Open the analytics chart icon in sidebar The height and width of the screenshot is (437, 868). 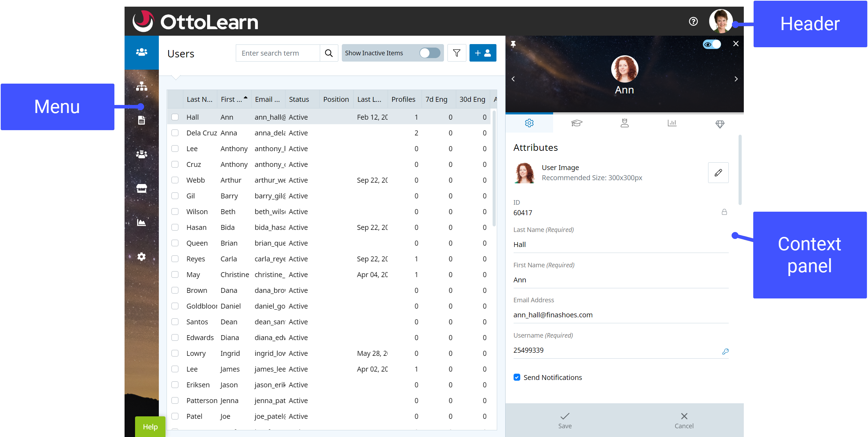[x=141, y=223]
